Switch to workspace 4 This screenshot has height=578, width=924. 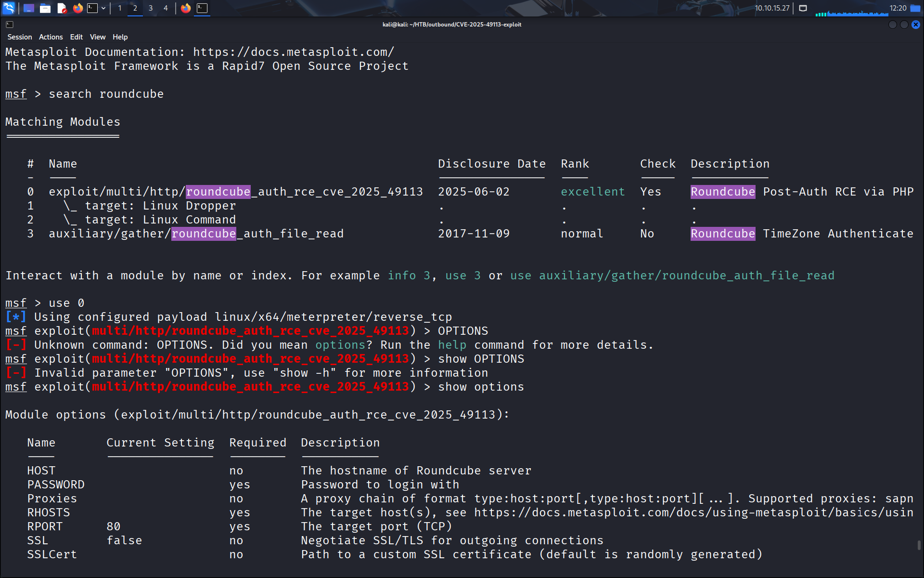(166, 8)
